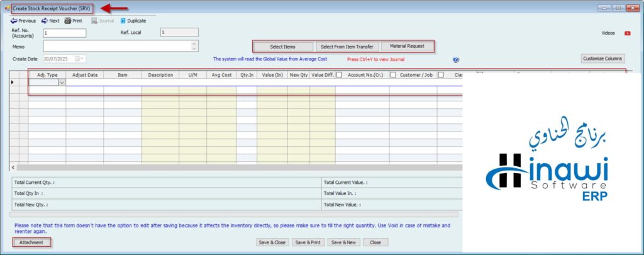Screen dimensions: 644x255
Task: Click the Duplicate voucher icon
Action: point(123,21)
